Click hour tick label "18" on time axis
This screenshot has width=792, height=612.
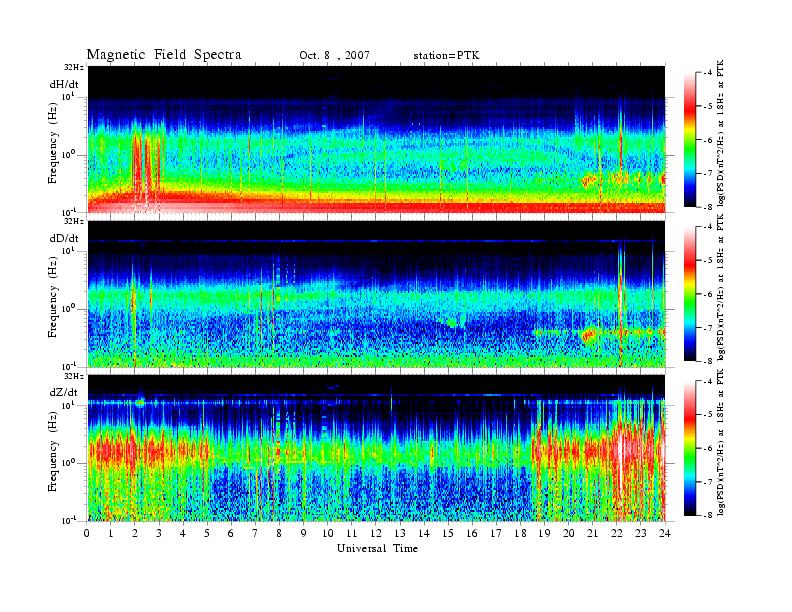[x=520, y=533]
